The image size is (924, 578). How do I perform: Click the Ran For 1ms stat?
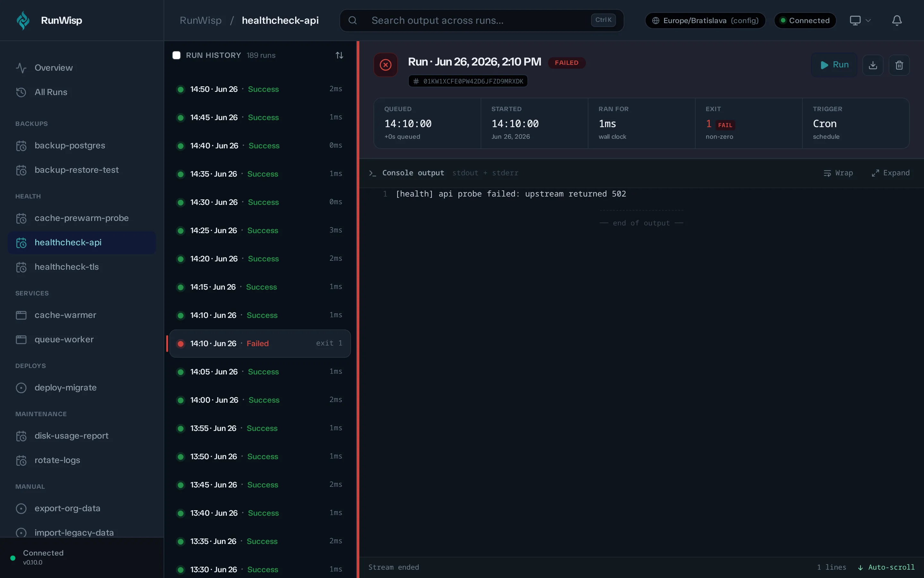[641, 123]
